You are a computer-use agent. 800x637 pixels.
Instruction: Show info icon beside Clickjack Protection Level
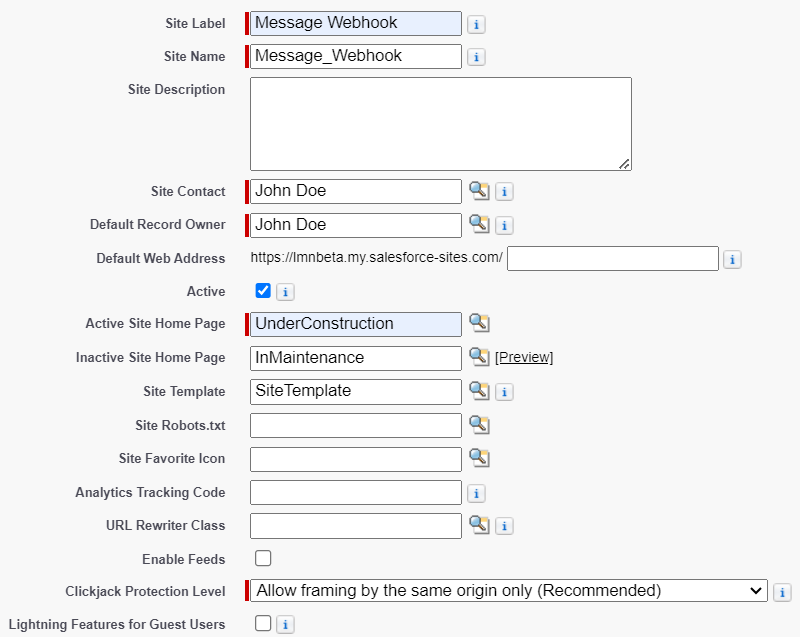point(782,593)
